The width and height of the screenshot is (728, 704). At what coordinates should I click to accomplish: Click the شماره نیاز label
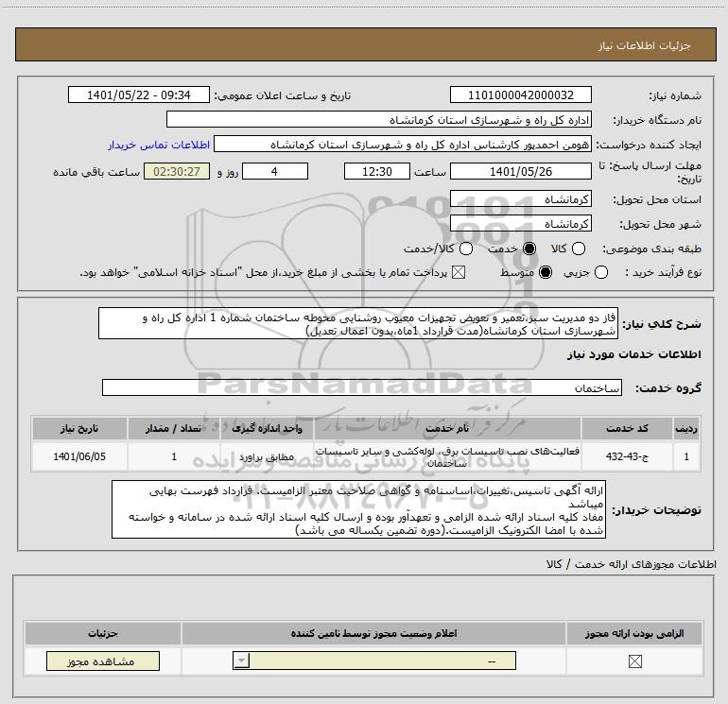pyautogui.click(x=675, y=95)
